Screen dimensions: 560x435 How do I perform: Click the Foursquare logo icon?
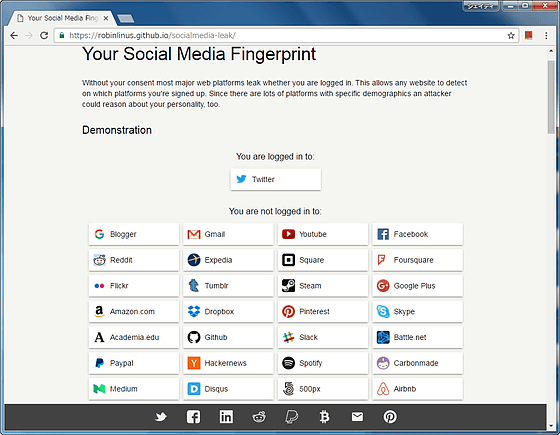pos(382,260)
